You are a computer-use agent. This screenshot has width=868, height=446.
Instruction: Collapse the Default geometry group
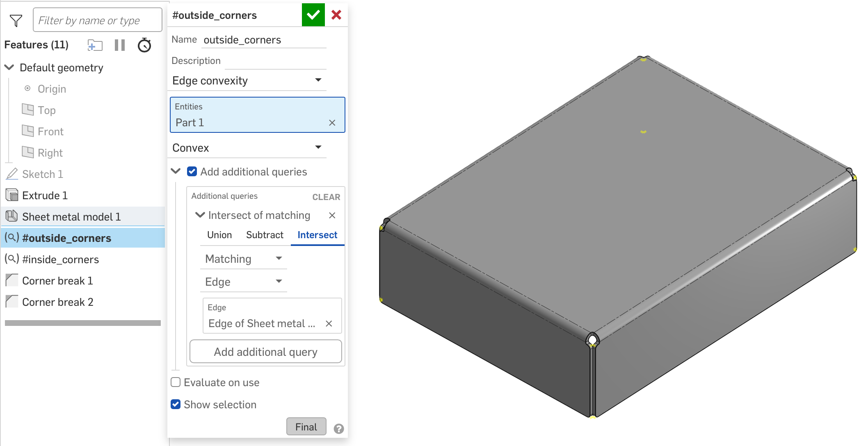pos(9,67)
